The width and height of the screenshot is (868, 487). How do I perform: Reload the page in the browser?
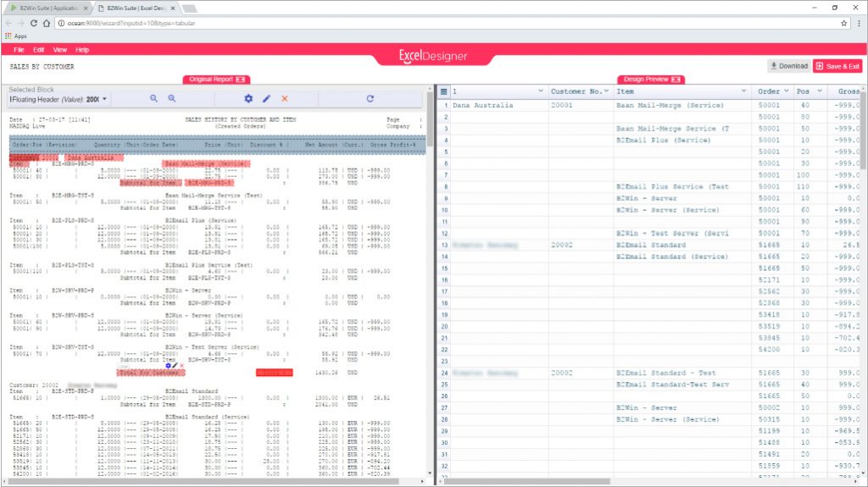(35, 23)
